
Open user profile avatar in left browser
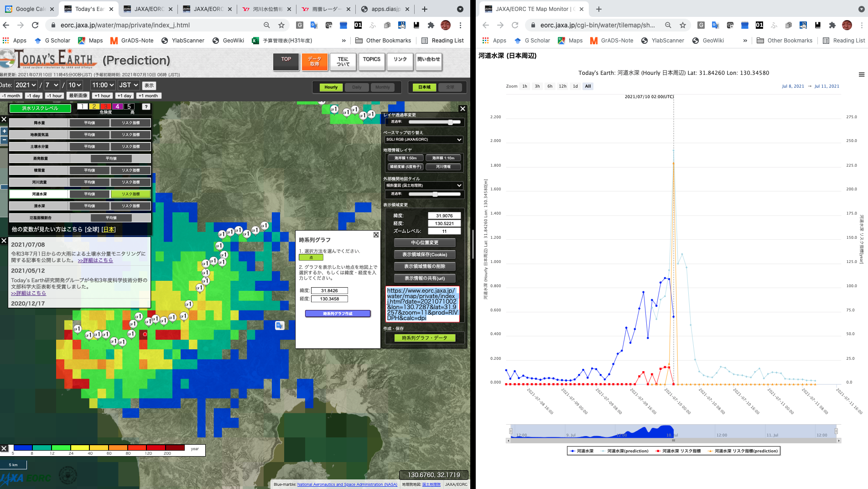pyautogui.click(x=446, y=25)
